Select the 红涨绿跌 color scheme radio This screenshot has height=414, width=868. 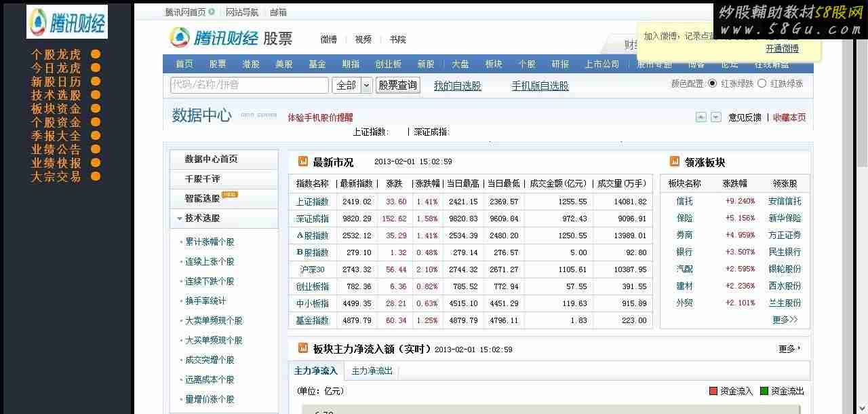pos(712,83)
